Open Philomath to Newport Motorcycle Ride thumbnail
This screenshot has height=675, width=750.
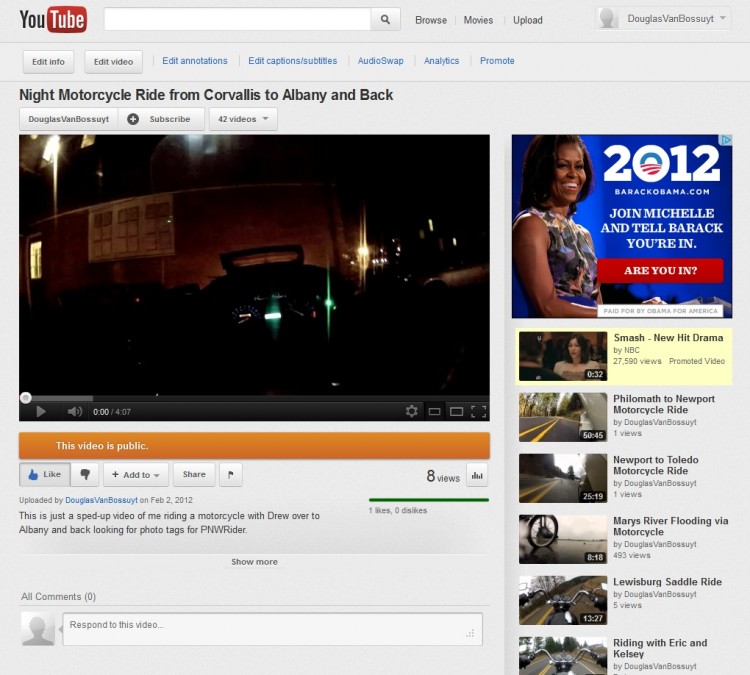(x=563, y=417)
